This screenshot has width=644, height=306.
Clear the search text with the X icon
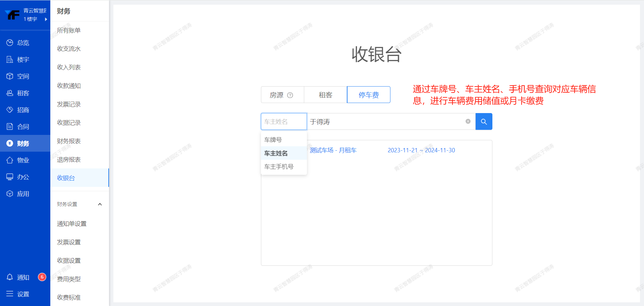[468, 121]
